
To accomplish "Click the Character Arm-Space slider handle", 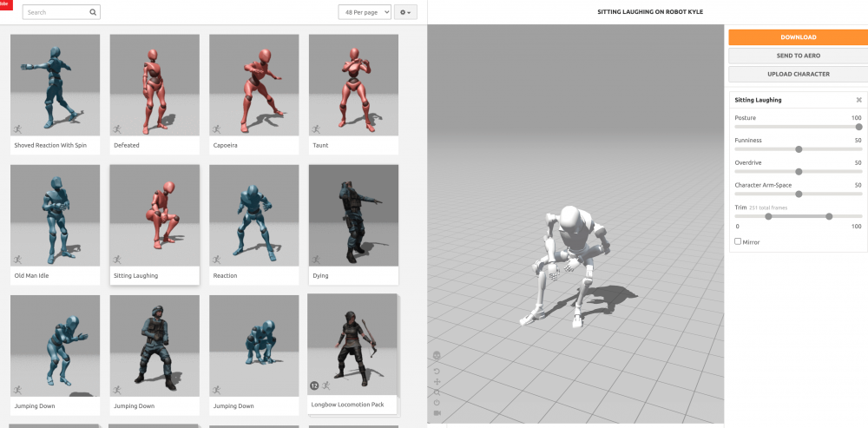I will pyautogui.click(x=799, y=194).
